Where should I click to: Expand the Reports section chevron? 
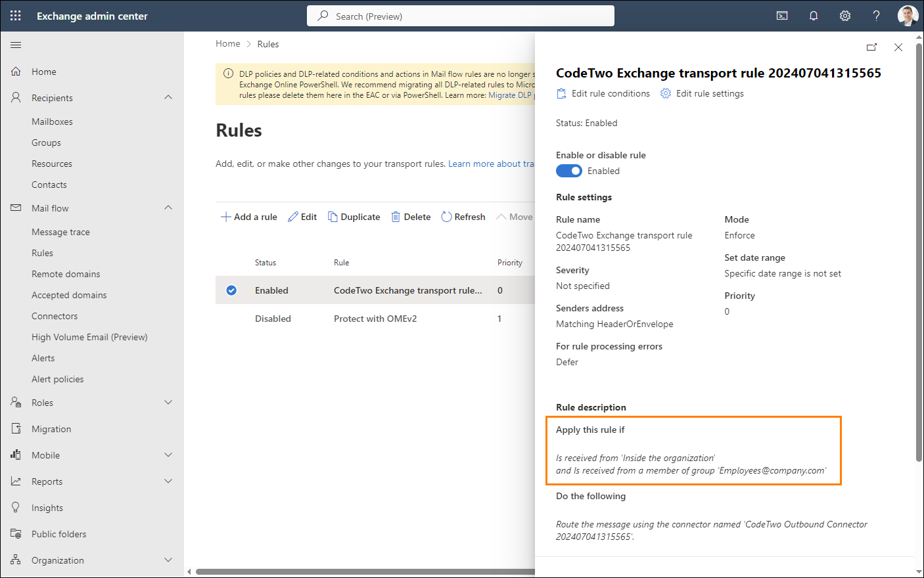168,481
